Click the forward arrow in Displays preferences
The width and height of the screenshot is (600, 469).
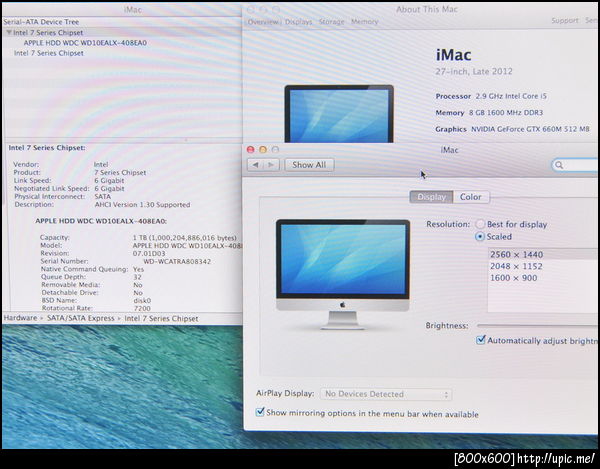[x=271, y=165]
